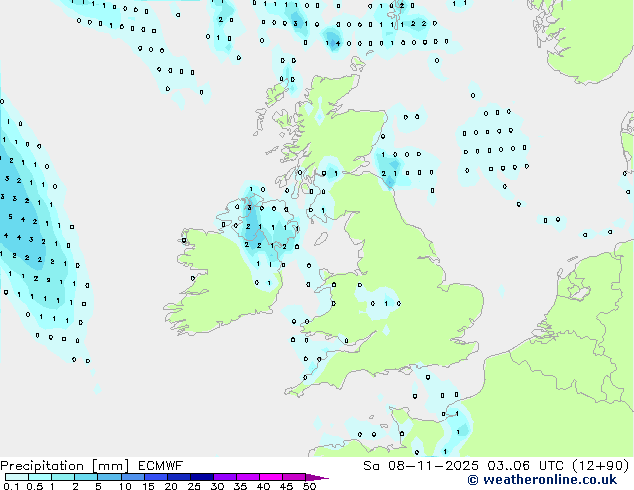Pick the 45–50 mm legend swatch
The image size is (634, 490).
[x=294, y=477]
